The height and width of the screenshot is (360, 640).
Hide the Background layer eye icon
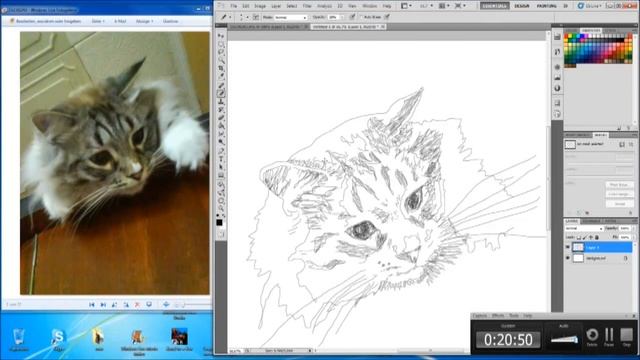click(x=568, y=258)
